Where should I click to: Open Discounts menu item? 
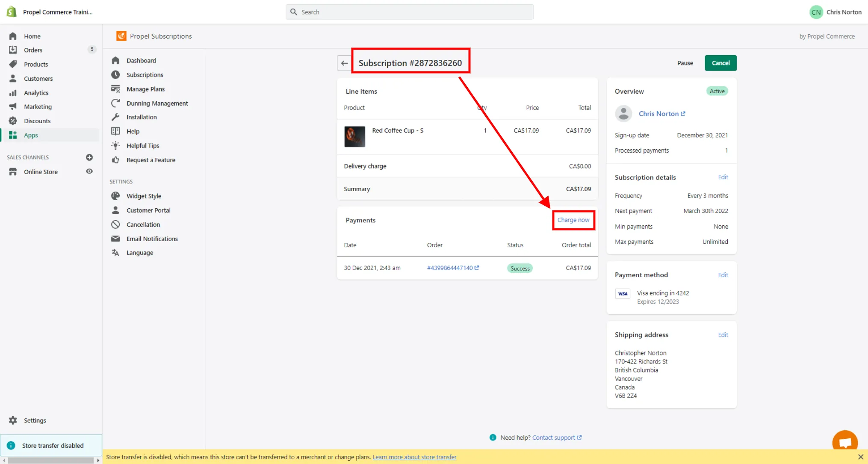pyautogui.click(x=37, y=121)
